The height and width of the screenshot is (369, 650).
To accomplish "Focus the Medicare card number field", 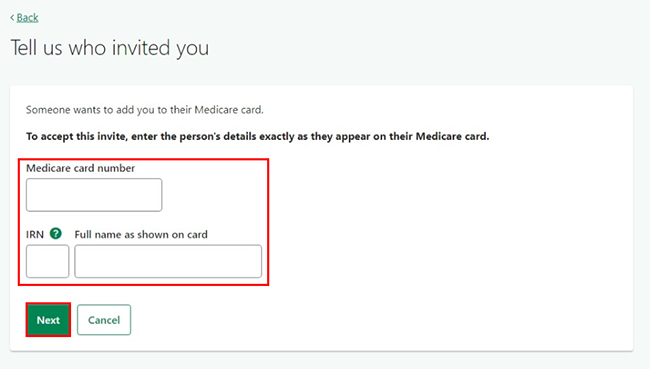I will click(94, 195).
